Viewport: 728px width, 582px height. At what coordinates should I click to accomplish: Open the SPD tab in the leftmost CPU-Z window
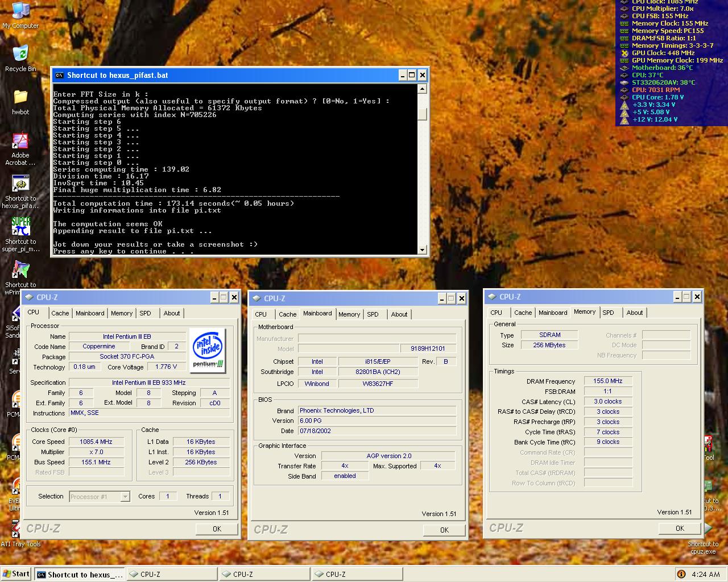146,313
